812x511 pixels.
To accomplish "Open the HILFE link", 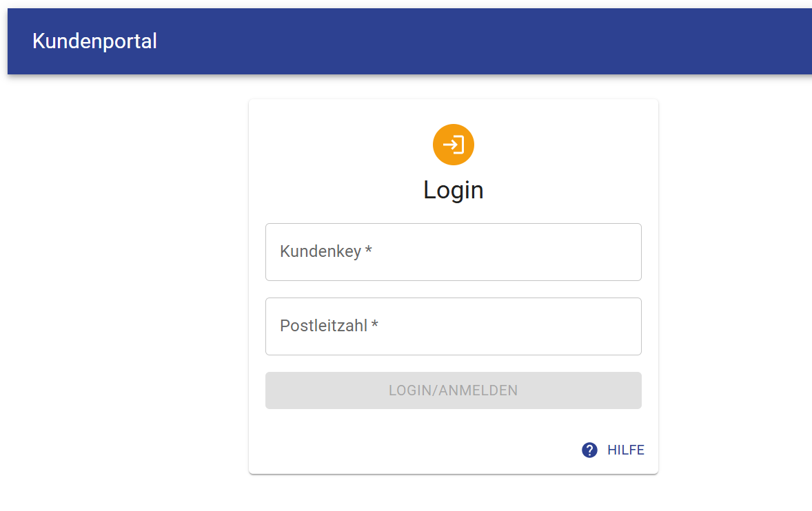I will pos(625,450).
